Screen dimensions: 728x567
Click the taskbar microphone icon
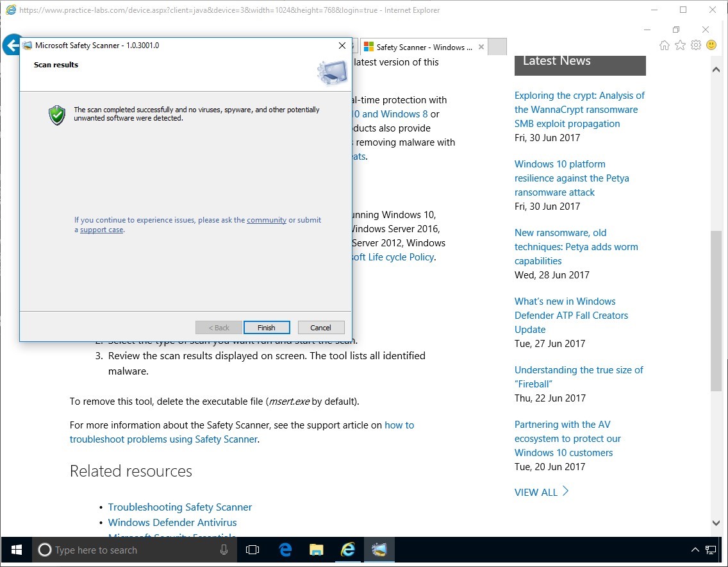pyautogui.click(x=224, y=550)
